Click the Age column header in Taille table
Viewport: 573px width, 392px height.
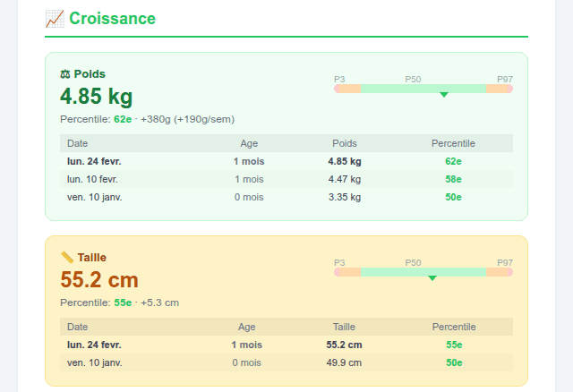[247, 327]
